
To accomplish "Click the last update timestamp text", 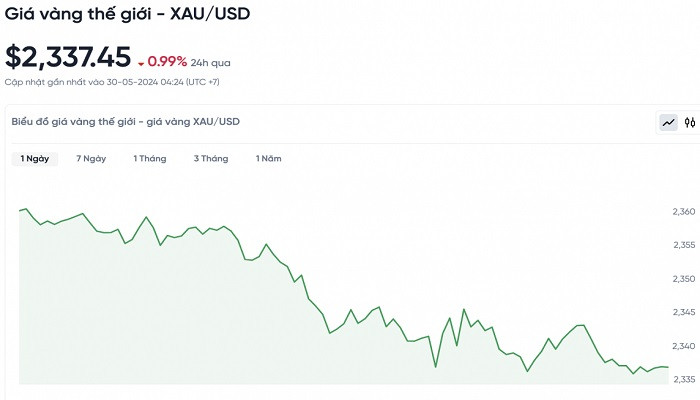I will 112,81.
